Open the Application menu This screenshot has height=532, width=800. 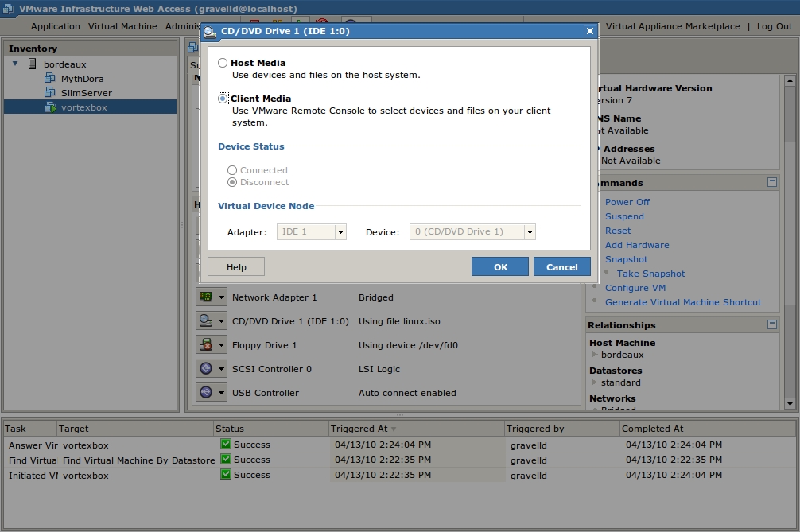click(x=55, y=26)
